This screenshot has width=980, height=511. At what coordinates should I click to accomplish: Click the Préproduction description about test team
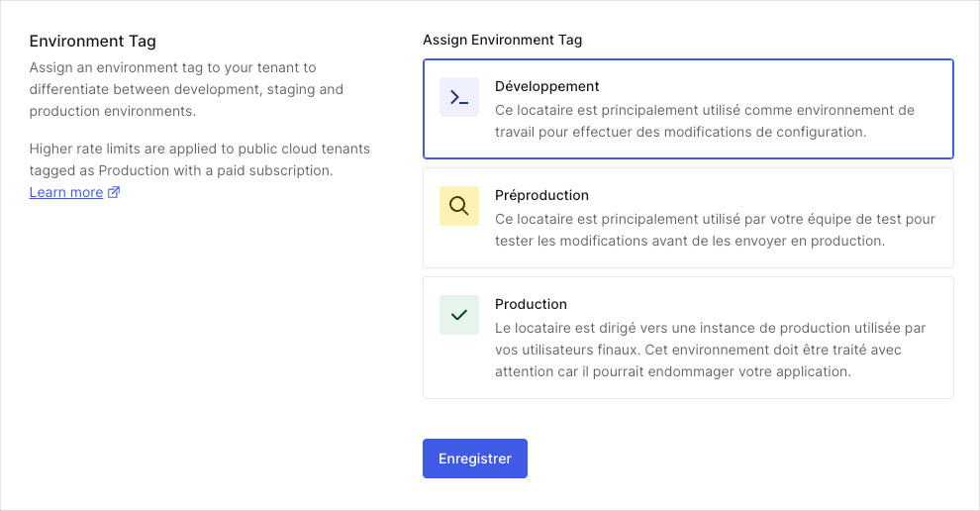coord(715,230)
